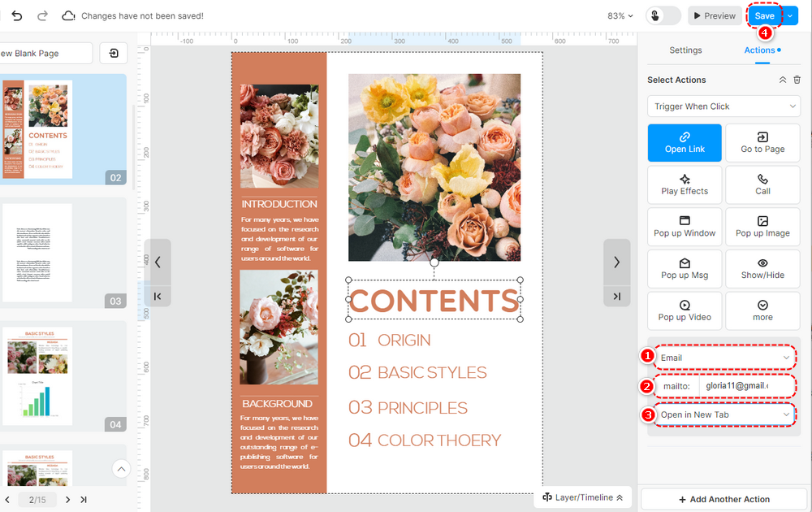Click the blue Save button
Viewport: 812px width, 512px height.
[x=764, y=16]
